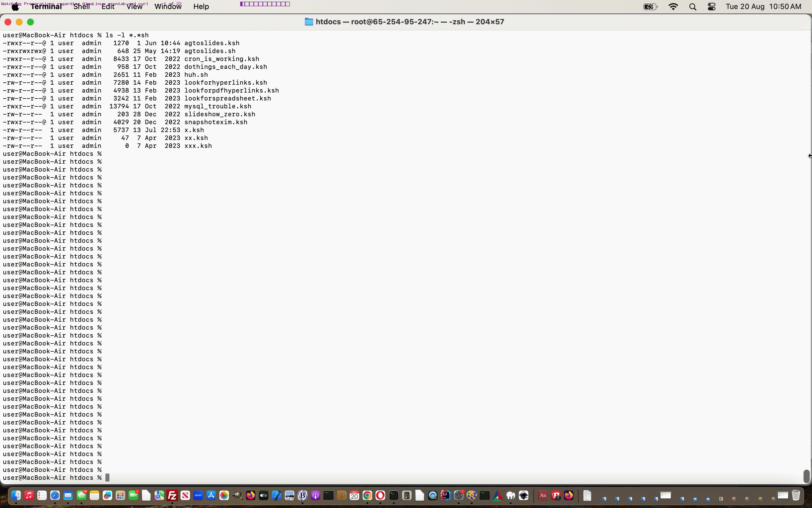Open Reminders in the Dock
Viewport: 812px width, 508px height.
(x=42, y=495)
